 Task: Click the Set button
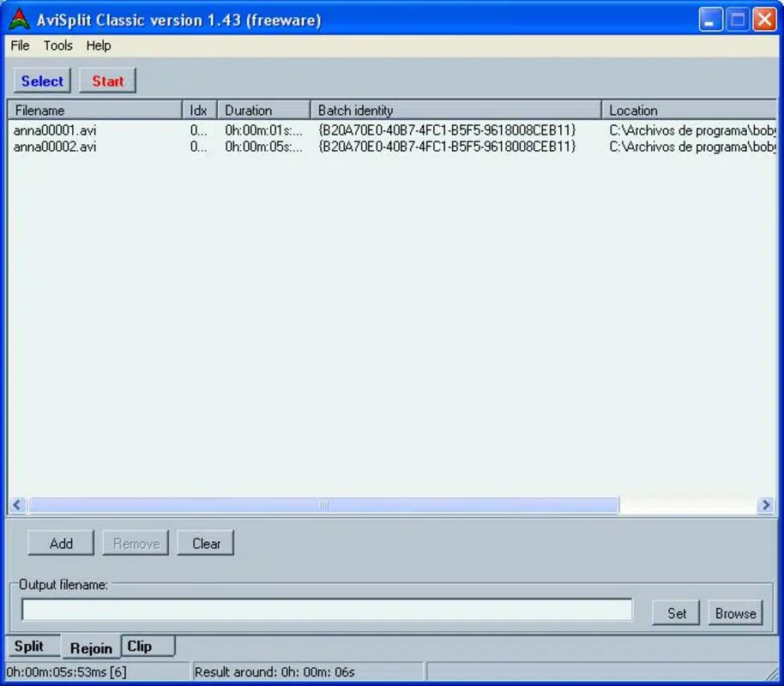click(x=677, y=613)
